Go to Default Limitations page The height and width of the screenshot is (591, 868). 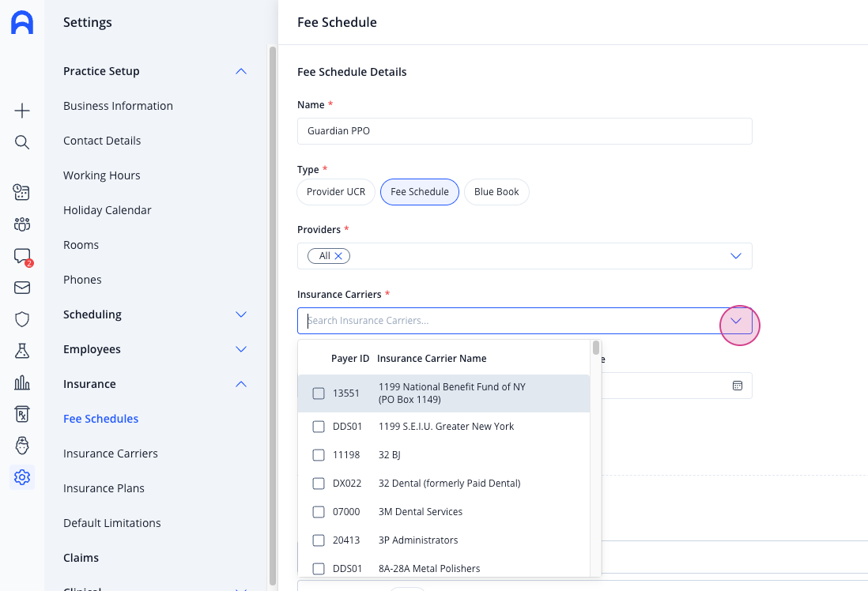111,524
